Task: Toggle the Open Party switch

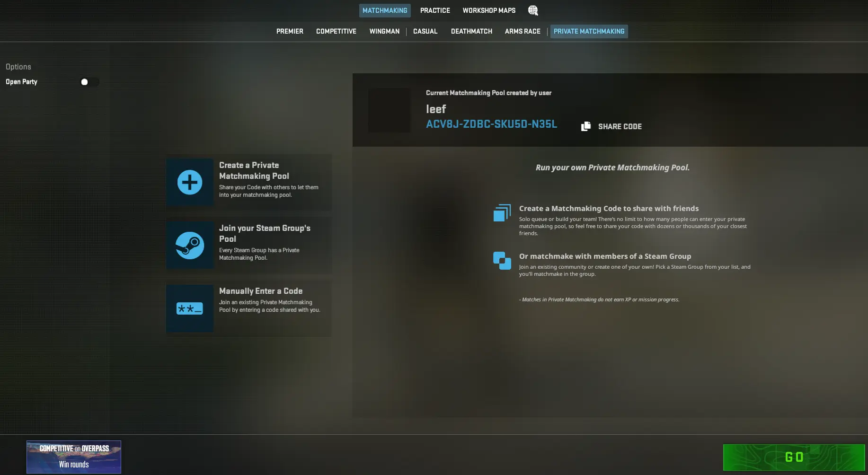Action: click(x=89, y=82)
